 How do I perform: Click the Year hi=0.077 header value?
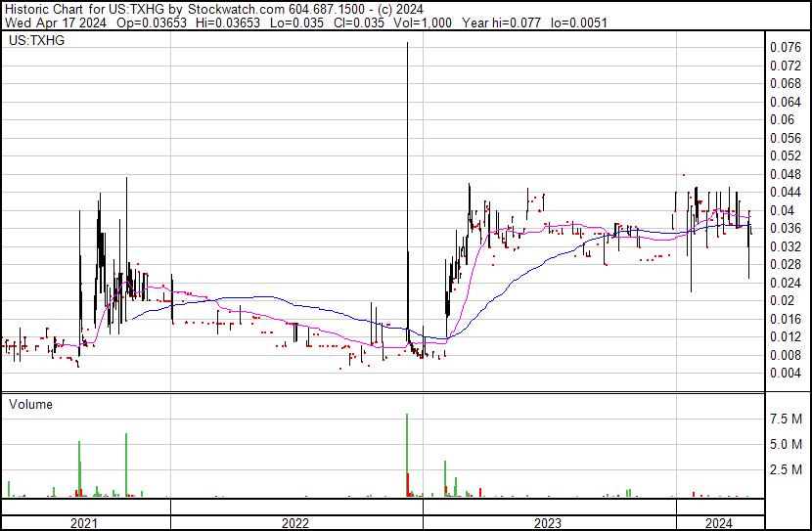tap(501, 22)
